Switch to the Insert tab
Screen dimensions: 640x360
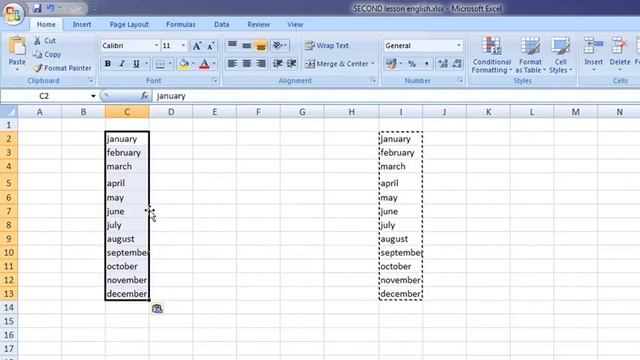pyautogui.click(x=82, y=24)
